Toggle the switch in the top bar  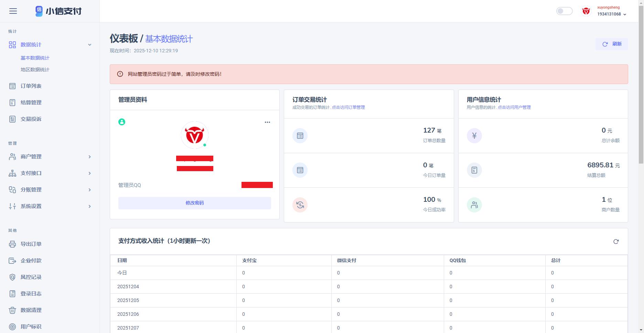tap(564, 11)
